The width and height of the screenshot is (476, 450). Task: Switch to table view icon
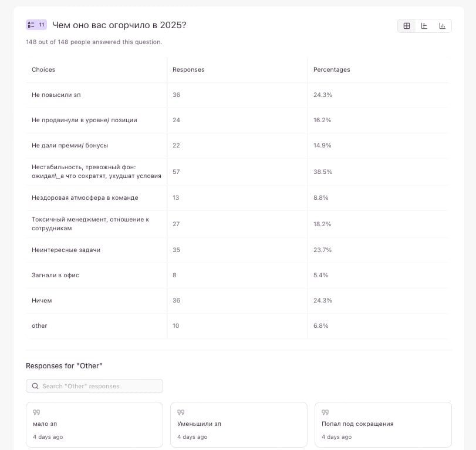coord(406,26)
